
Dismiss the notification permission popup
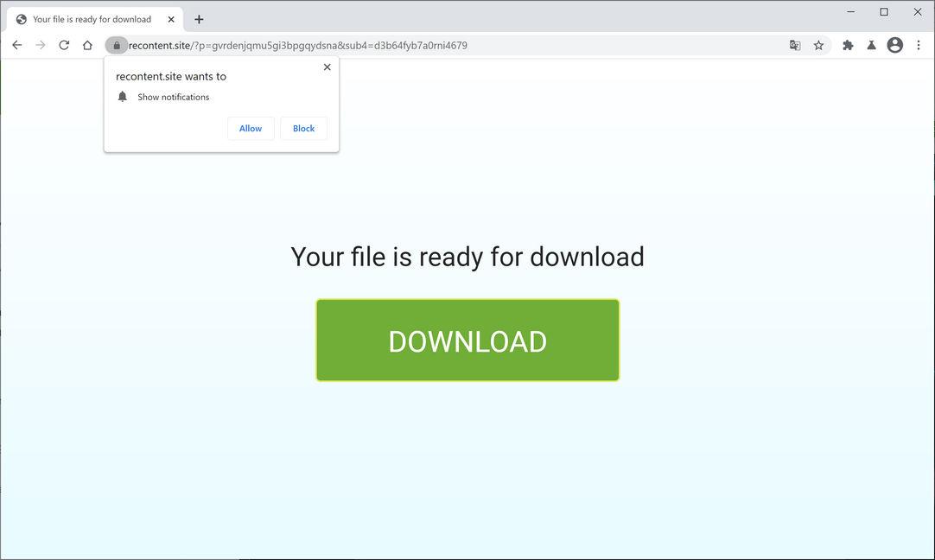[327, 67]
